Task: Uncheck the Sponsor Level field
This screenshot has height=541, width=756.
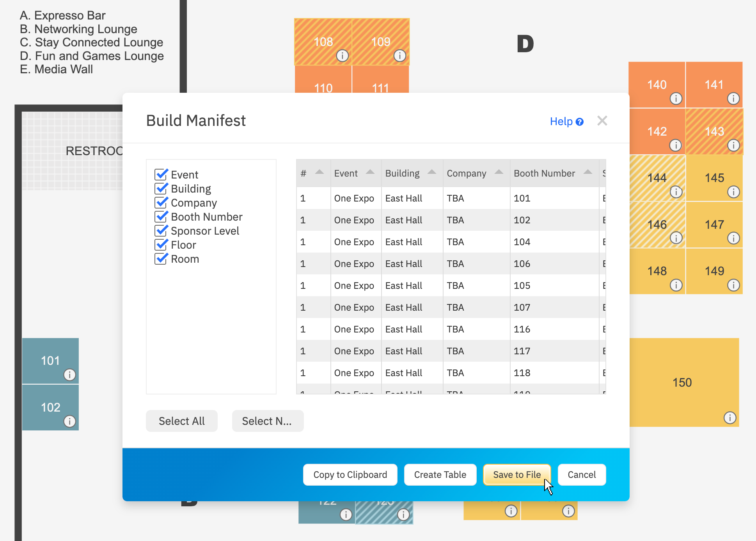Action: click(161, 231)
